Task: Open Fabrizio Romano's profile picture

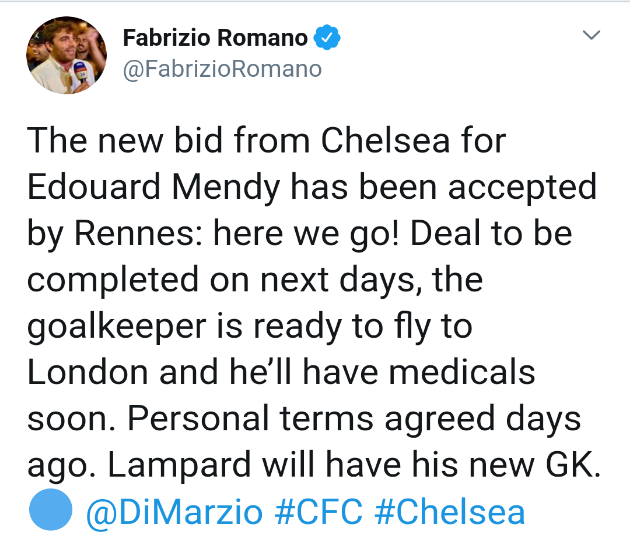Action: [x=66, y=55]
